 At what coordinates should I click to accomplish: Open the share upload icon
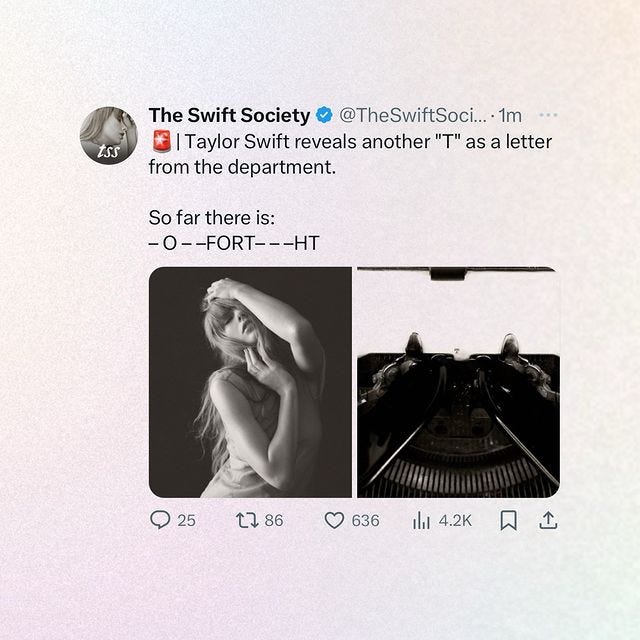tap(548, 520)
